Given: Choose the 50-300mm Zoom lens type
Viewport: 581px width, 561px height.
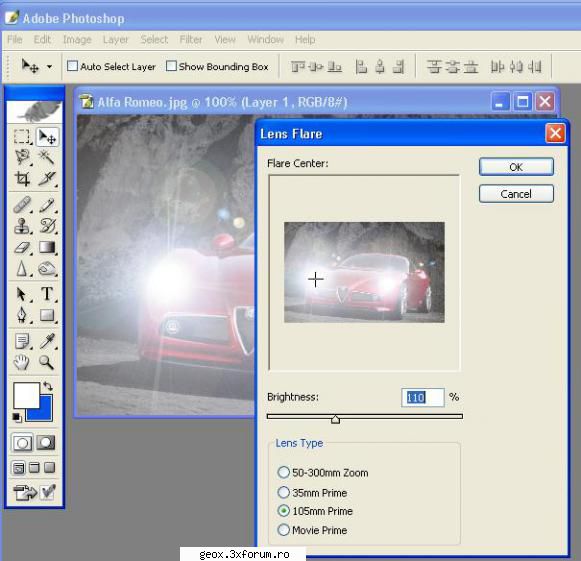Looking at the screenshot, I should tap(283, 472).
